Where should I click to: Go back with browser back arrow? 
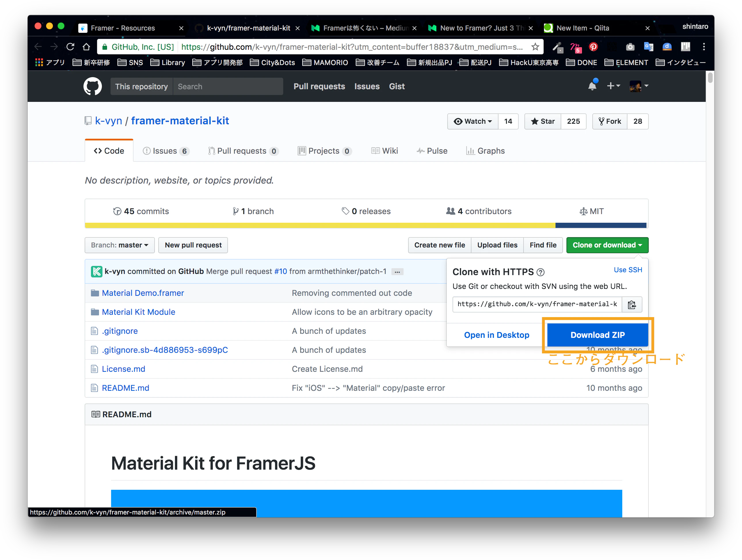pyautogui.click(x=38, y=47)
